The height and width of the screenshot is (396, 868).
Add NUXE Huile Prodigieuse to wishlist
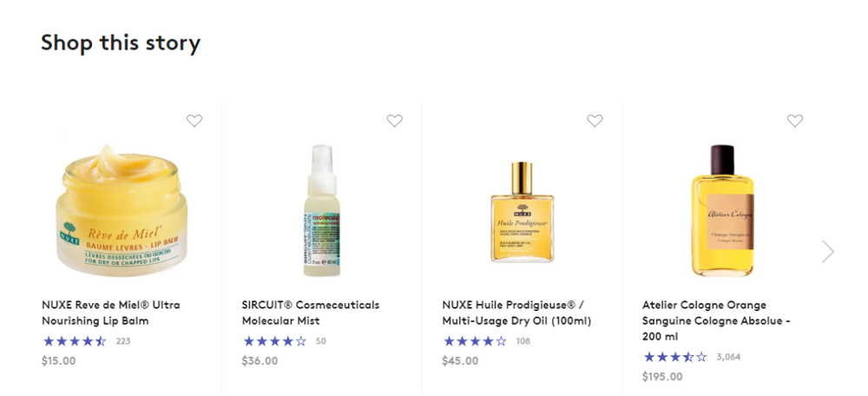click(595, 121)
